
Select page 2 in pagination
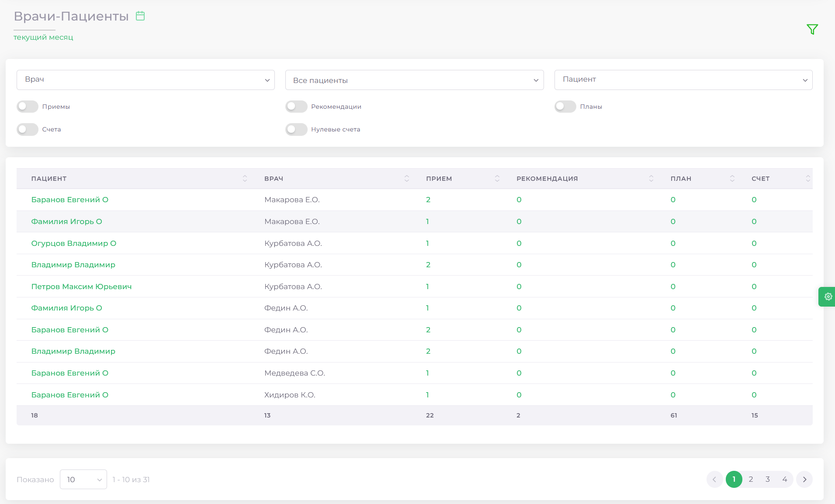point(751,480)
